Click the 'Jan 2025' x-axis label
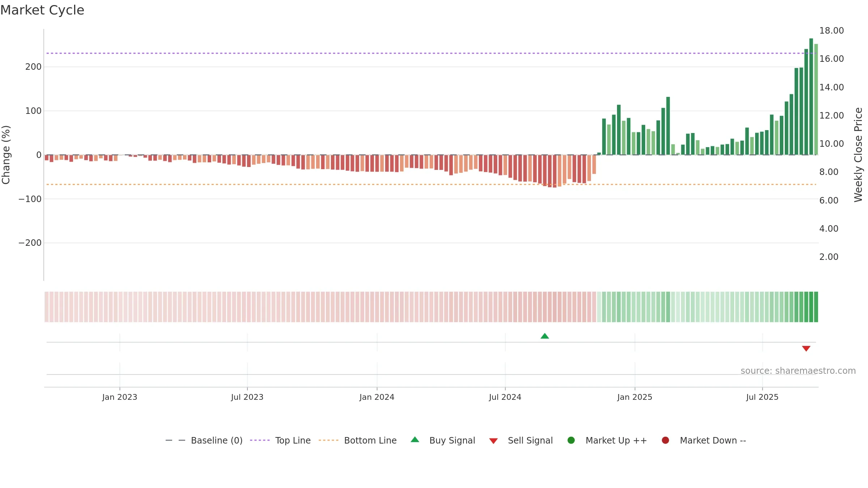This screenshot has height=488, width=868. pos(635,397)
